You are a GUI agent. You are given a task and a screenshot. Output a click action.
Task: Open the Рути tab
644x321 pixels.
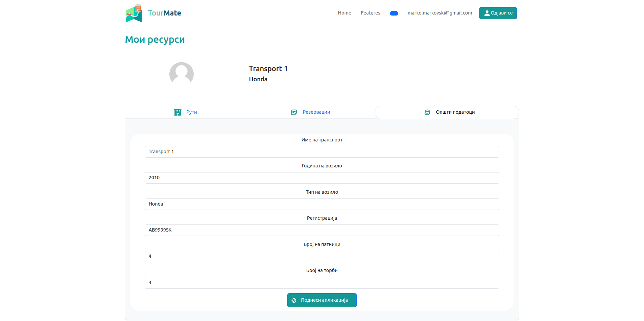point(191,112)
